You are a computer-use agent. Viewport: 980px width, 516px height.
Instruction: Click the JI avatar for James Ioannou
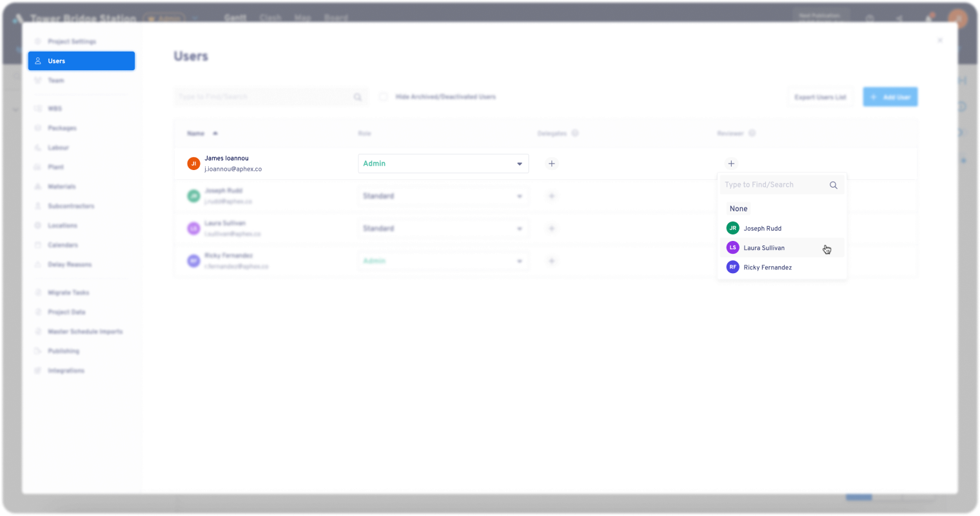(193, 164)
